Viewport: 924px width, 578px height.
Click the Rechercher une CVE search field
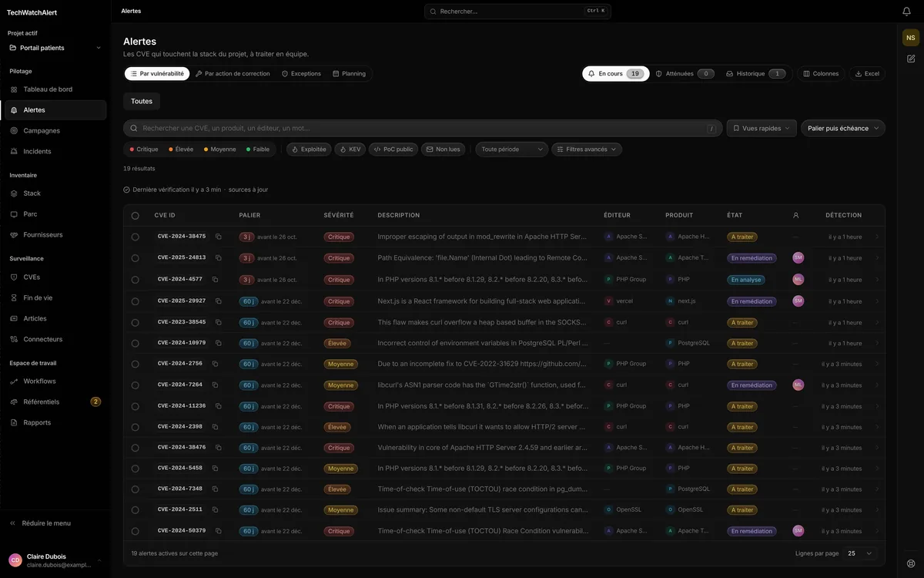click(423, 128)
